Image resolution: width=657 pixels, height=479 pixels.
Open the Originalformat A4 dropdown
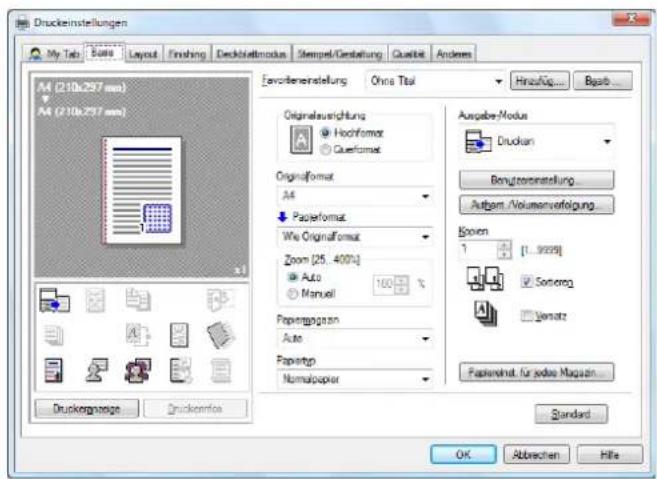355,196
